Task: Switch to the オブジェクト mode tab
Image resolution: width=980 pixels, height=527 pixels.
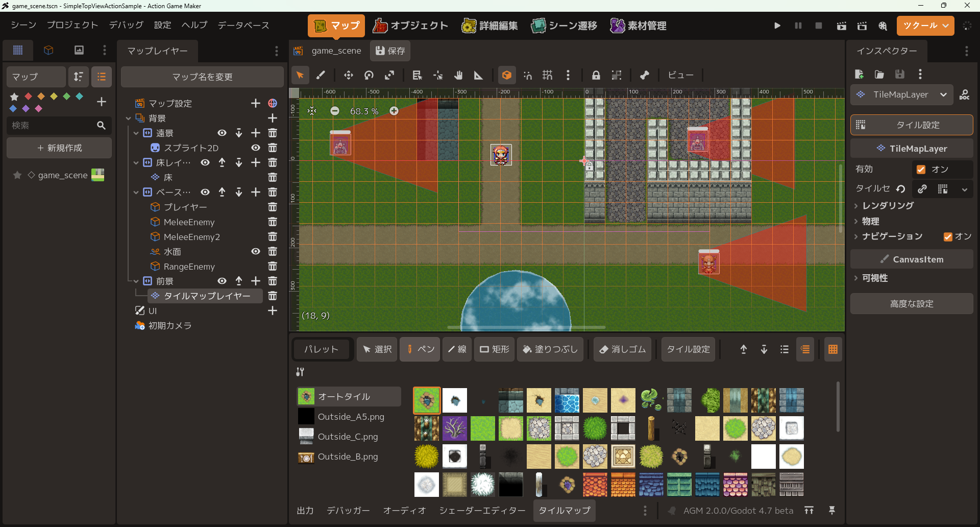Action: 410,26
